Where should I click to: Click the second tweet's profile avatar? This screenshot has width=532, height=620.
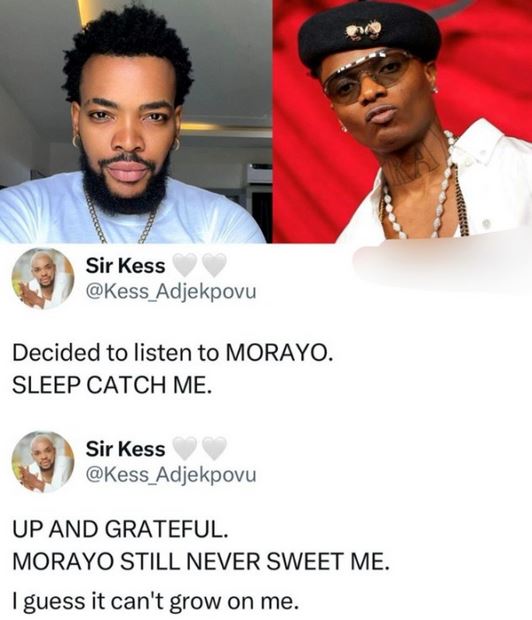coord(43,462)
